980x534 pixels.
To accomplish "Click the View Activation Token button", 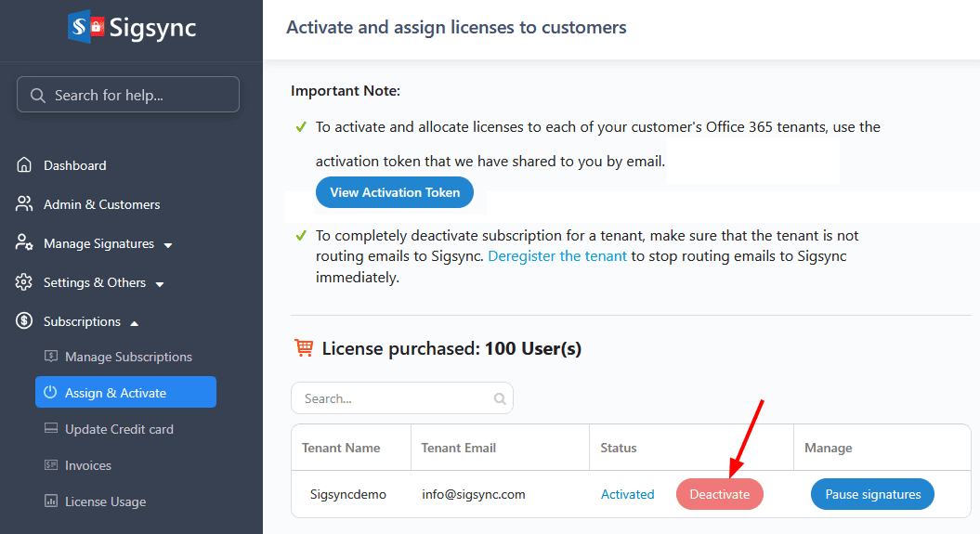I will click(x=395, y=192).
